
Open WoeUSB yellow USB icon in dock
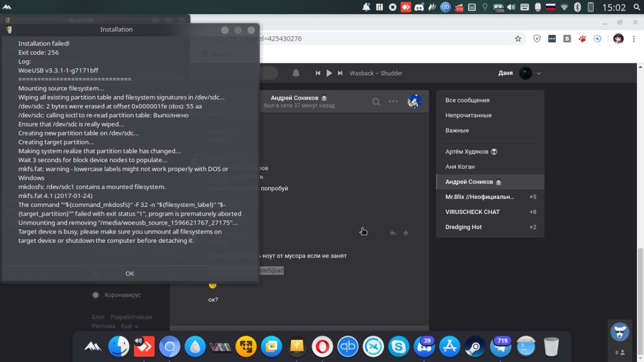pyautogui.click(x=297, y=346)
